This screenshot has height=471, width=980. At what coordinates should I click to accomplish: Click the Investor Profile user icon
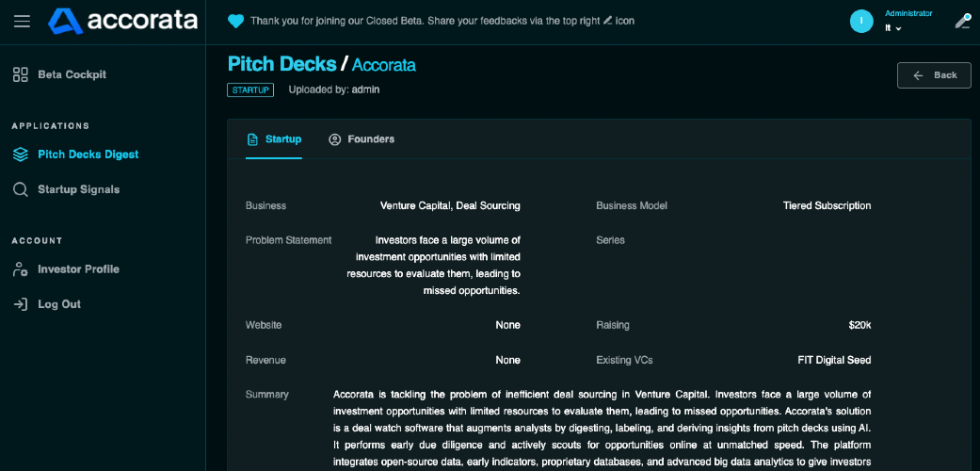pos(21,269)
